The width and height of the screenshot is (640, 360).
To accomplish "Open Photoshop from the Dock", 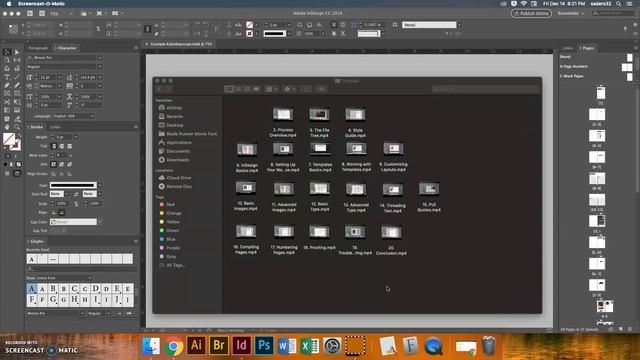I will 264,345.
